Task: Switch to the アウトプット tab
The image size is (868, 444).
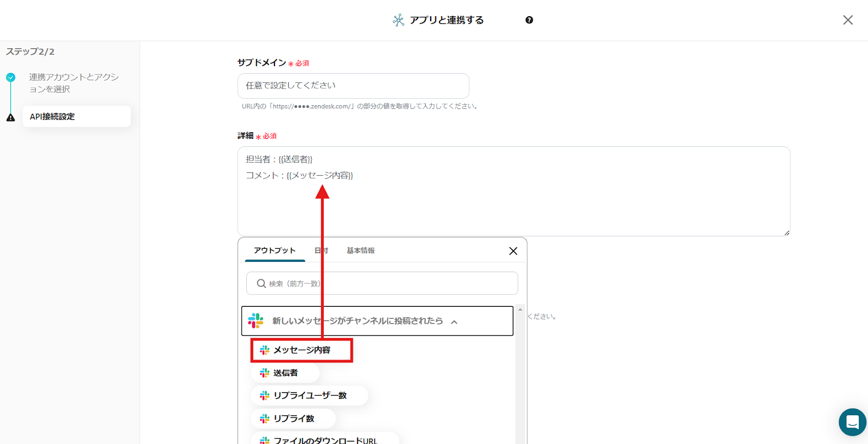Action: click(275, 250)
